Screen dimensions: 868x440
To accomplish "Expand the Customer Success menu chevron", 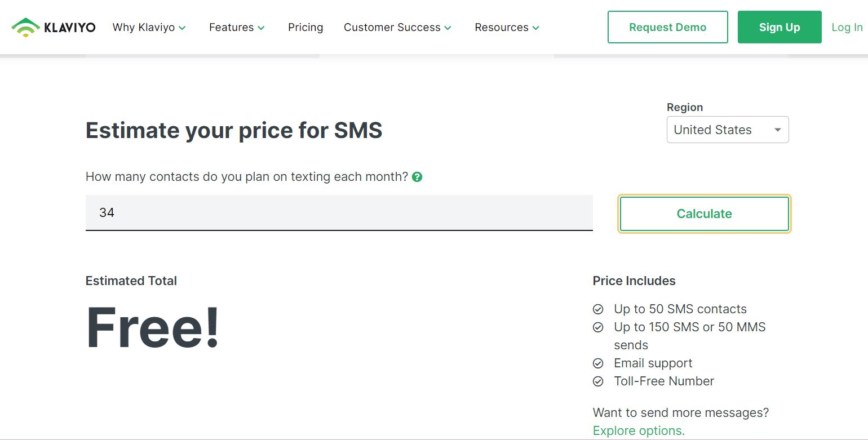I will tap(448, 27).
